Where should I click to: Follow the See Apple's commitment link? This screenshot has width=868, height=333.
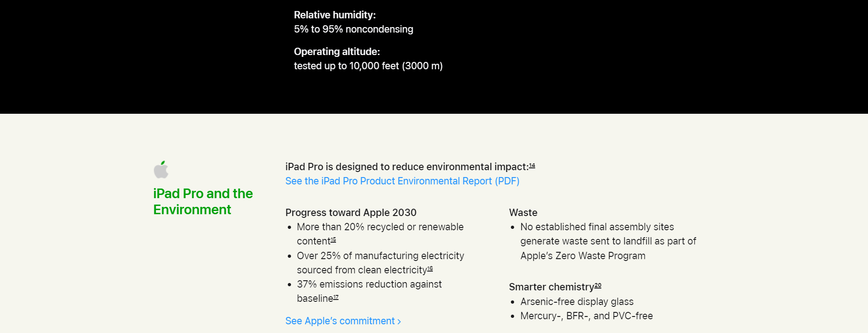pos(343,321)
